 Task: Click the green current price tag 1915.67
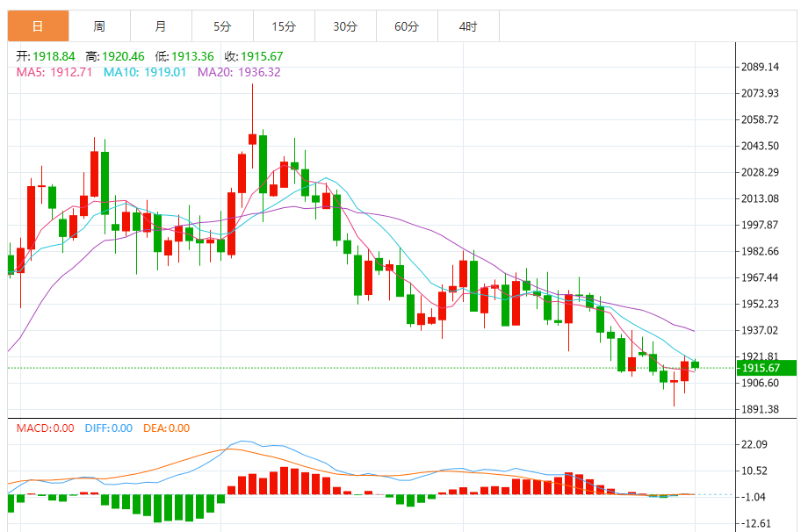766,368
